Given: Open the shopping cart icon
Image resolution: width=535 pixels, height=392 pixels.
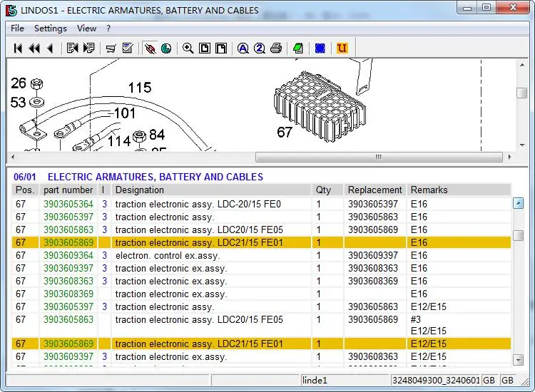Looking at the screenshot, I should [x=111, y=48].
